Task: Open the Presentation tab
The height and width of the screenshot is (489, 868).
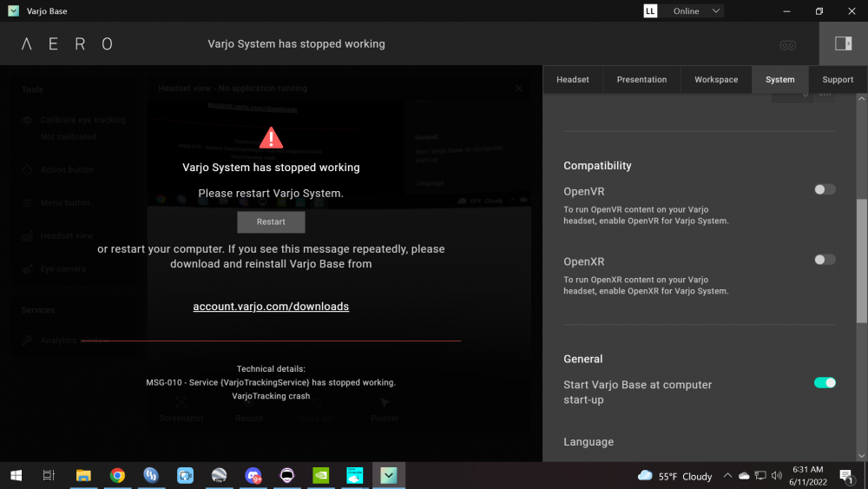Action: click(641, 79)
